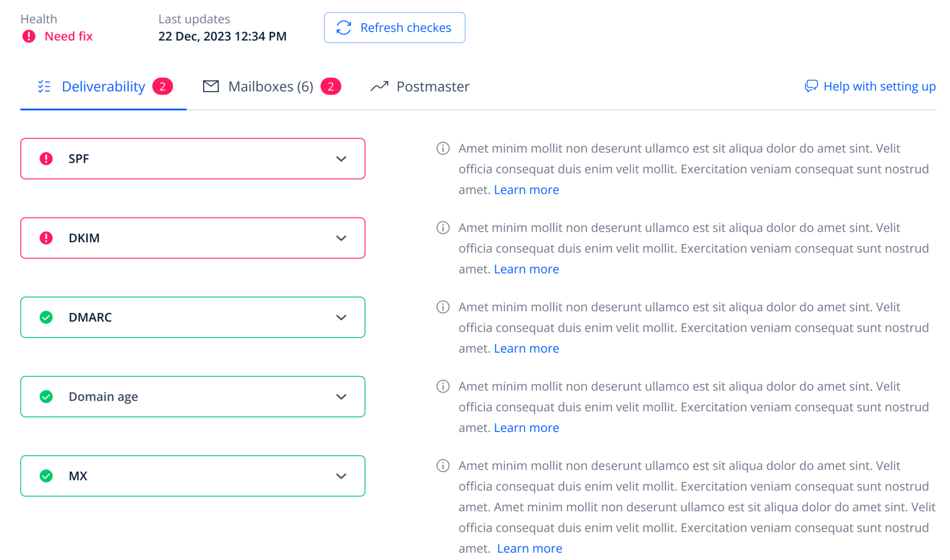
Task: Click the info icon beside the MX description
Action: point(443,465)
